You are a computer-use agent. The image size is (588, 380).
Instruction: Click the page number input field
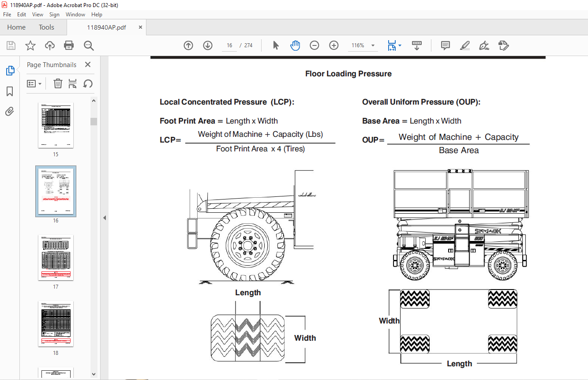pos(229,45)
